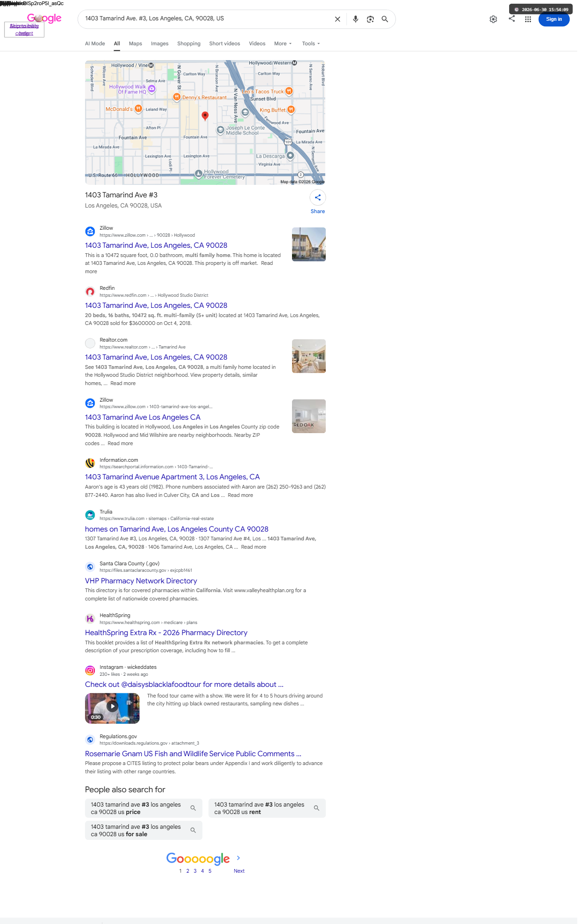The image size is (584, 924).
Task: Open the RED OAK thumbnail image
Action: tap(309, 416)
